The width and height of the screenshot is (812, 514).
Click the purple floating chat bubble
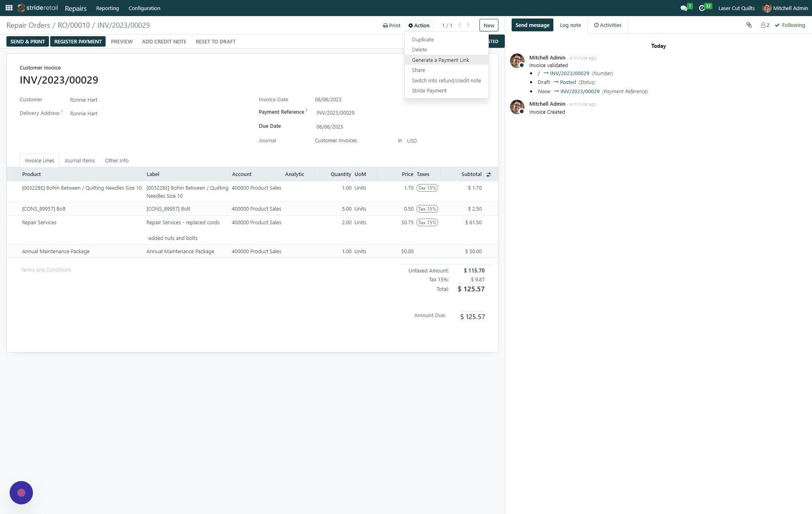pyautogui.click(x=21, y=493)
